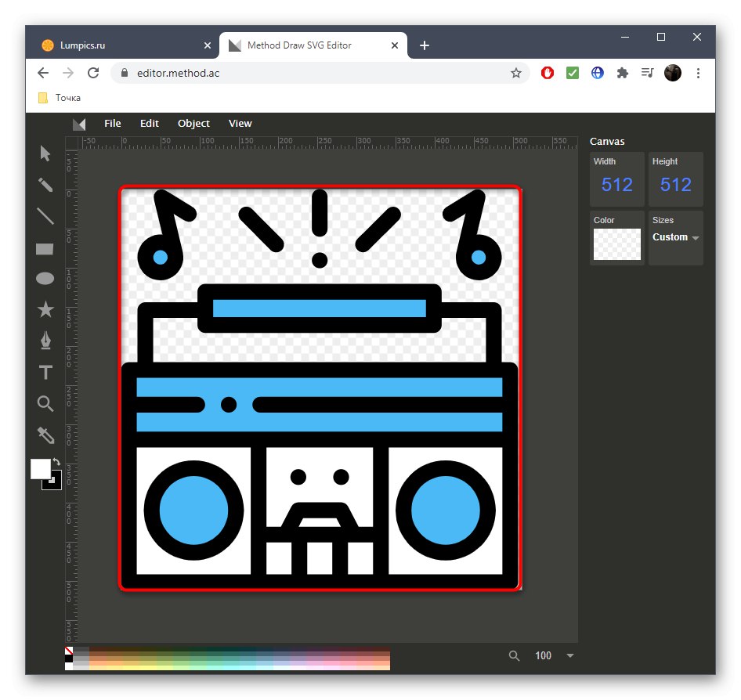
Task: Edit the canvas Width value of 512
Action: click(616, 184)
